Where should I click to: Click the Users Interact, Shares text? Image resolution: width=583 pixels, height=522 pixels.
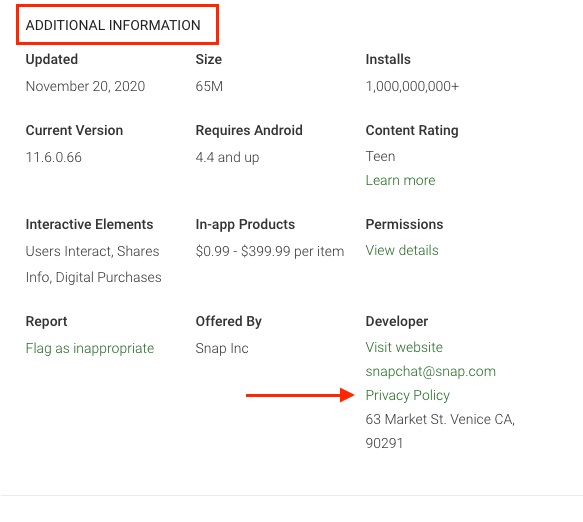[92, 251]
